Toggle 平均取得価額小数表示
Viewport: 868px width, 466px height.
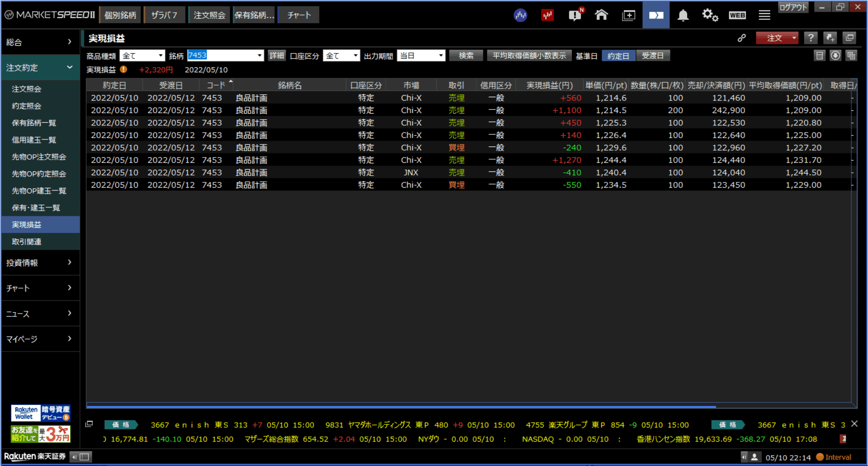pyautogui.click(x=529, y=56)
